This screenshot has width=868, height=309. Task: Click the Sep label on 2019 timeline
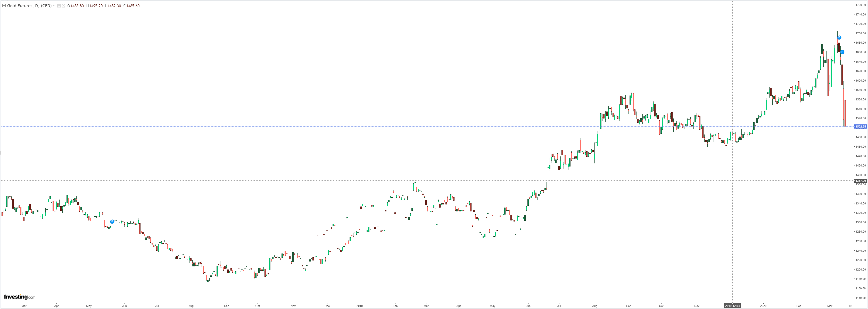pos(629,306)
